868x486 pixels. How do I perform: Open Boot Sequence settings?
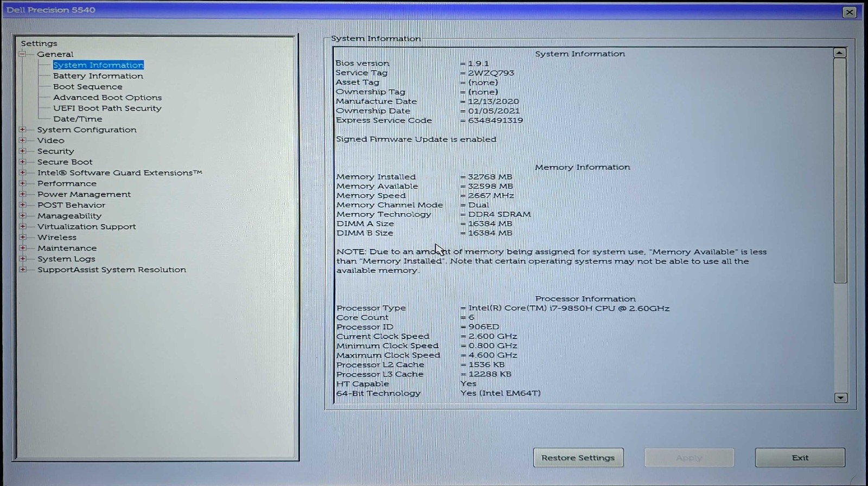(x=88, y=87)
